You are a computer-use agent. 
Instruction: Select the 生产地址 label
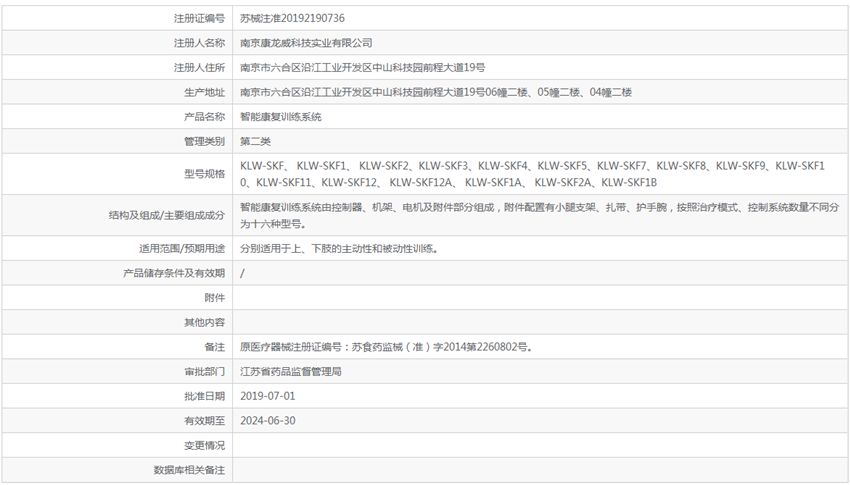204,92
